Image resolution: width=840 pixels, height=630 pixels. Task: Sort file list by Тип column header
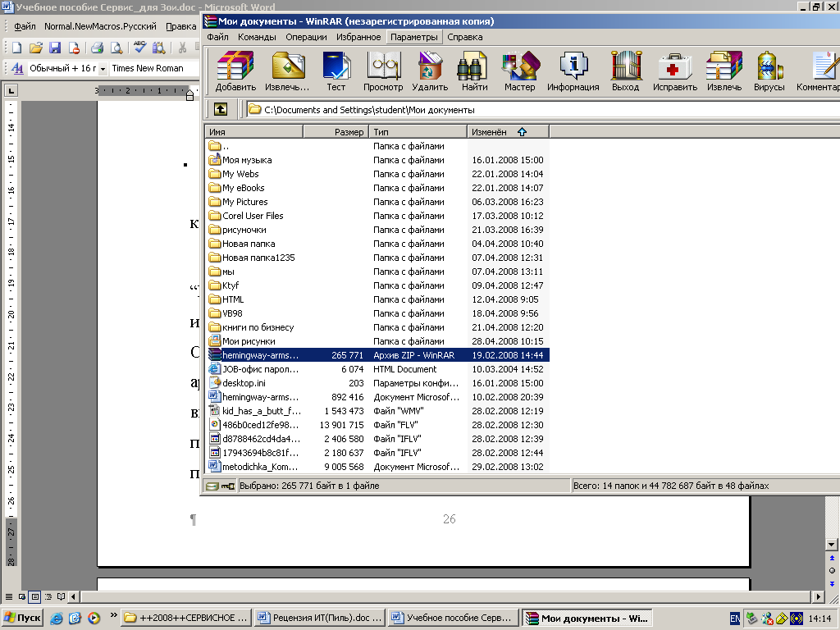coord(418,132)
